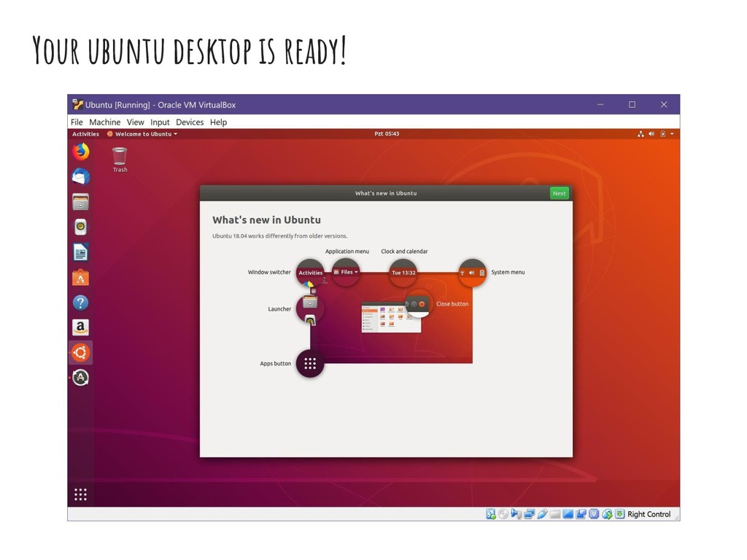Click the 'Window switcher' label

(269, 273)
